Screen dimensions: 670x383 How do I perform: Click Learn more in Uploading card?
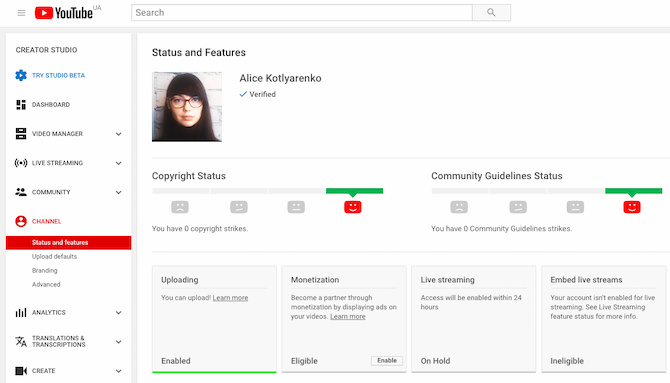click(230, 298)
